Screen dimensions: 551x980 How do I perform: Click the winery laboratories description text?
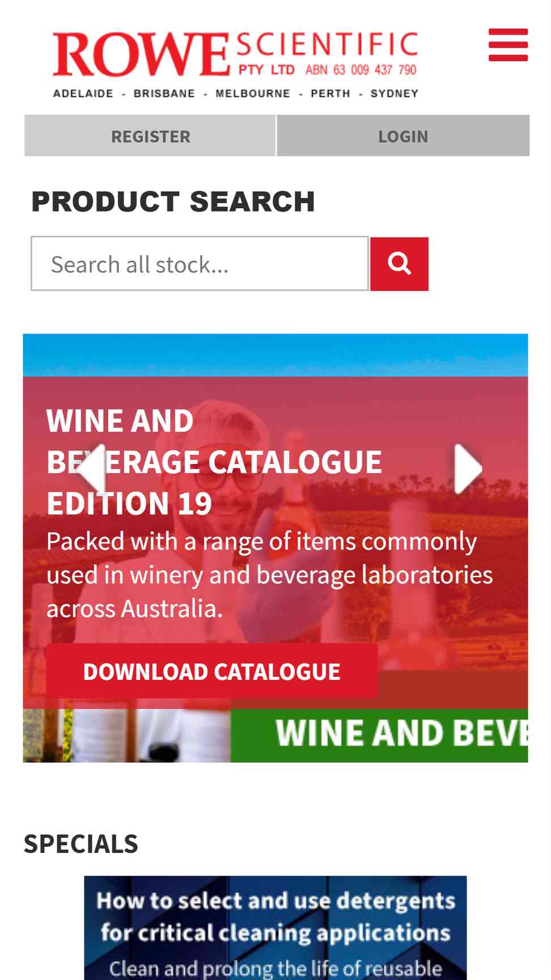[270, 575]
